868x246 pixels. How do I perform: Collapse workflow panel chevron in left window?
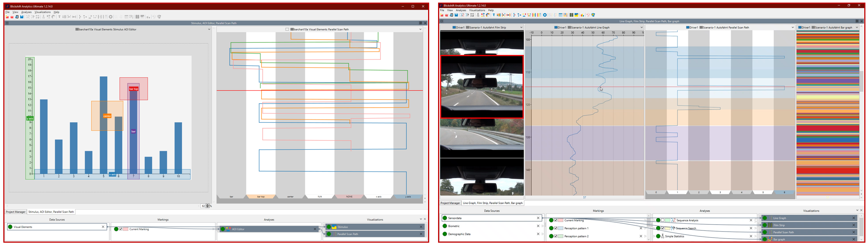(421, 219)
